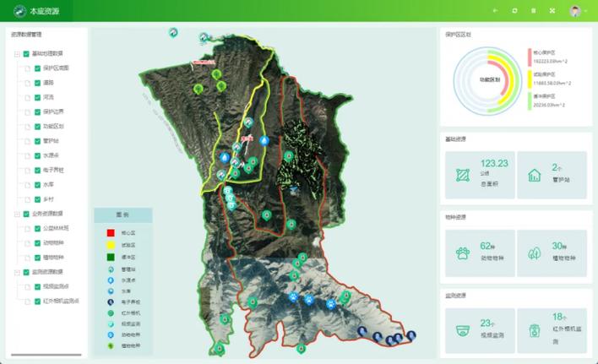Open the dropdown arrow beside user avatar
This screenshot has height=364, width=598.
pos(586,11)
